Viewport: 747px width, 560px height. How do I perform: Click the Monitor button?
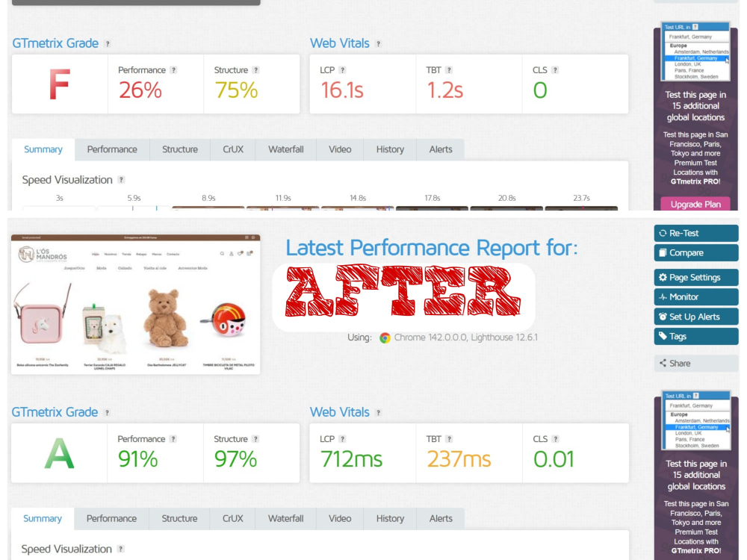pos(696,297)
